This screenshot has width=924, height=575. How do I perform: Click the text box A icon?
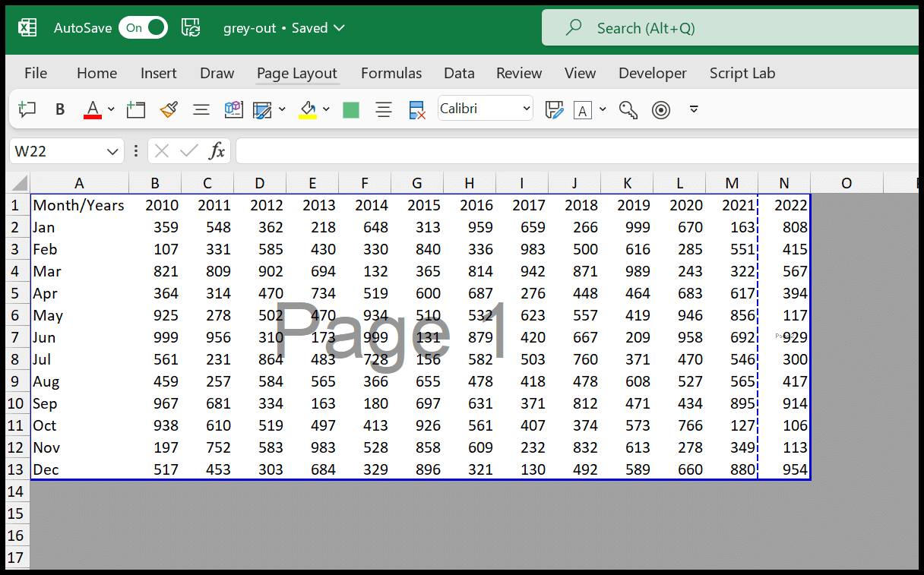click(583, 110)
